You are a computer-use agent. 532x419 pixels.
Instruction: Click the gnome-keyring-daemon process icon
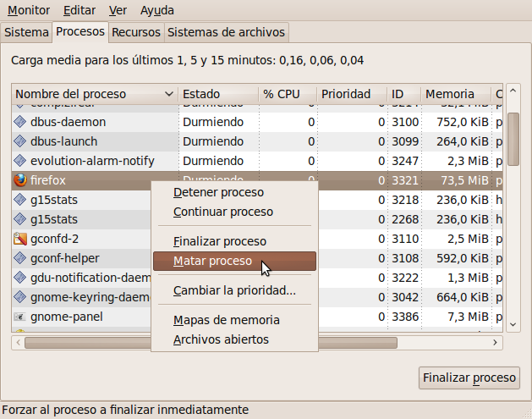[20, 297]
